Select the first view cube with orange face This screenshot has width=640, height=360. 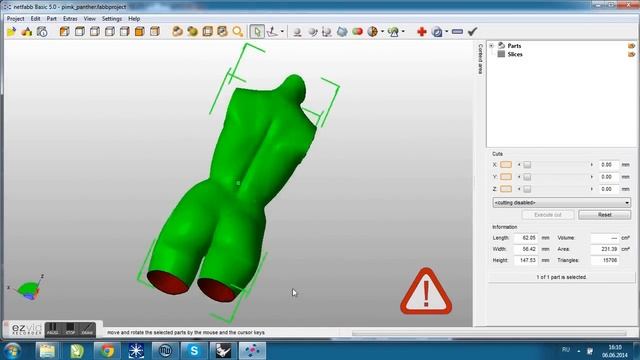[x=64, y=31]
